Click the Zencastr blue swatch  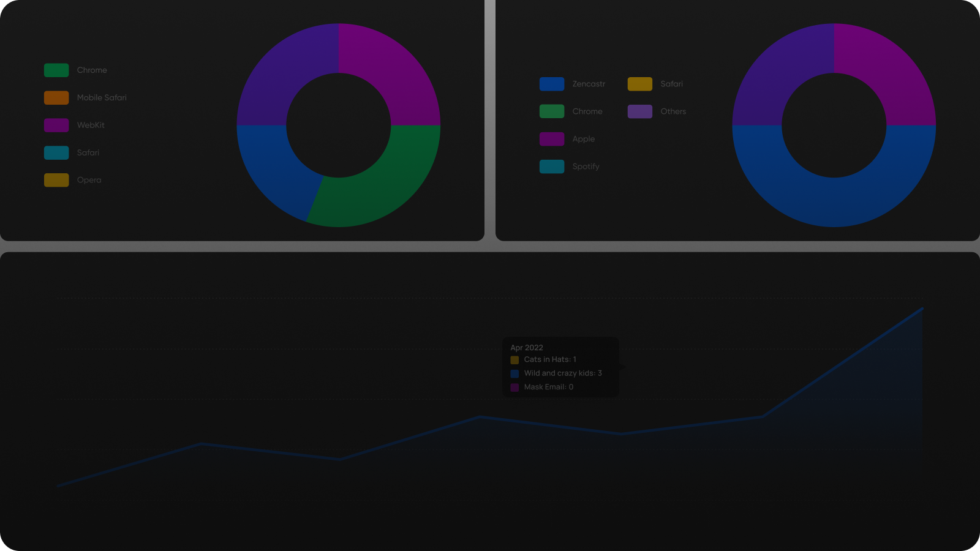(x=552, y=84)
